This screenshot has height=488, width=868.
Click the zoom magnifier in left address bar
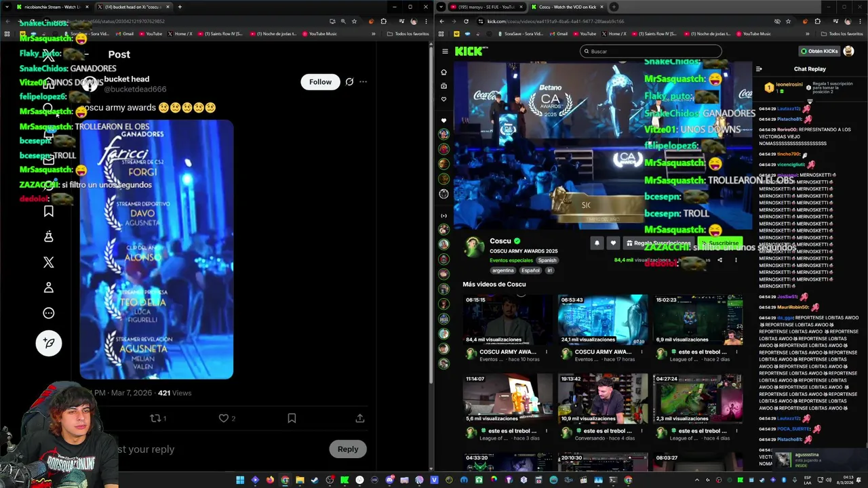pyautogui.click(x=343, y=21)
